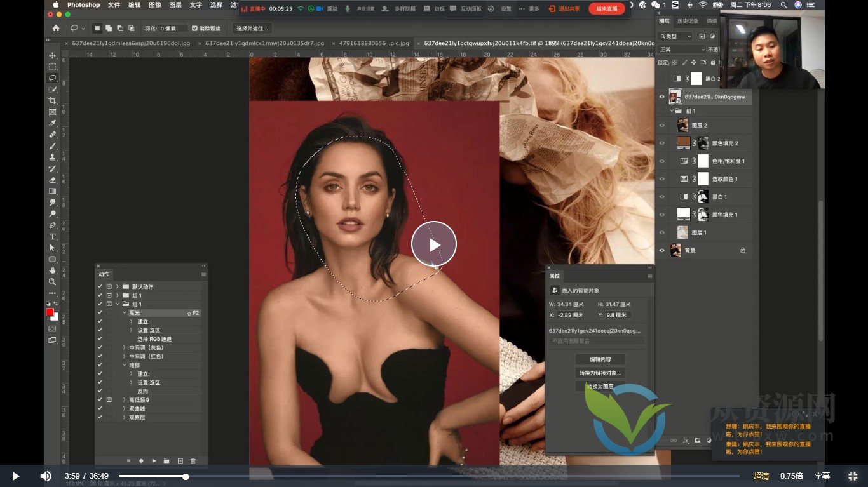The image size is (868, 487).
Task: Collapse the 高光 action
Action: 125,313
